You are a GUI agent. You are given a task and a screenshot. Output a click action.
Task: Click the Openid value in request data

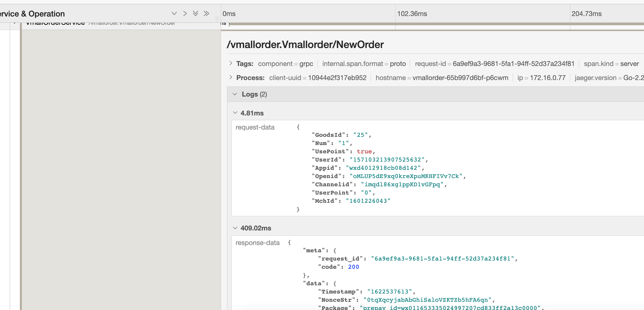406,176
